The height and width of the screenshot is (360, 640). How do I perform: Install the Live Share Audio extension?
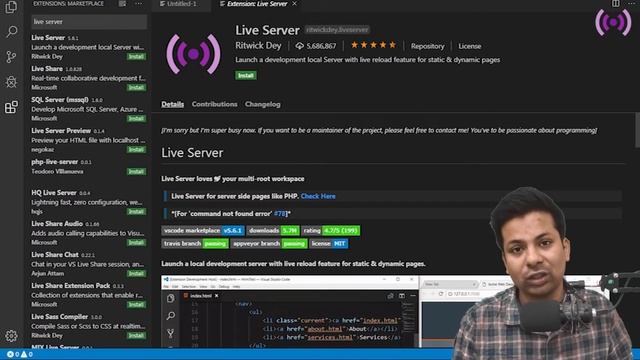pyautogui.click(x=136, y=242)
